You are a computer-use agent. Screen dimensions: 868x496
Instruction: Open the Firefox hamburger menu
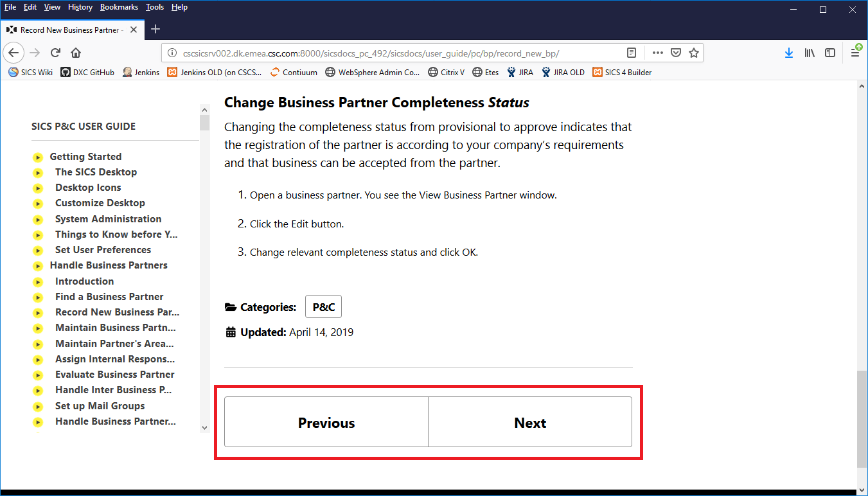pyautogui.click(x=856, y=53)
